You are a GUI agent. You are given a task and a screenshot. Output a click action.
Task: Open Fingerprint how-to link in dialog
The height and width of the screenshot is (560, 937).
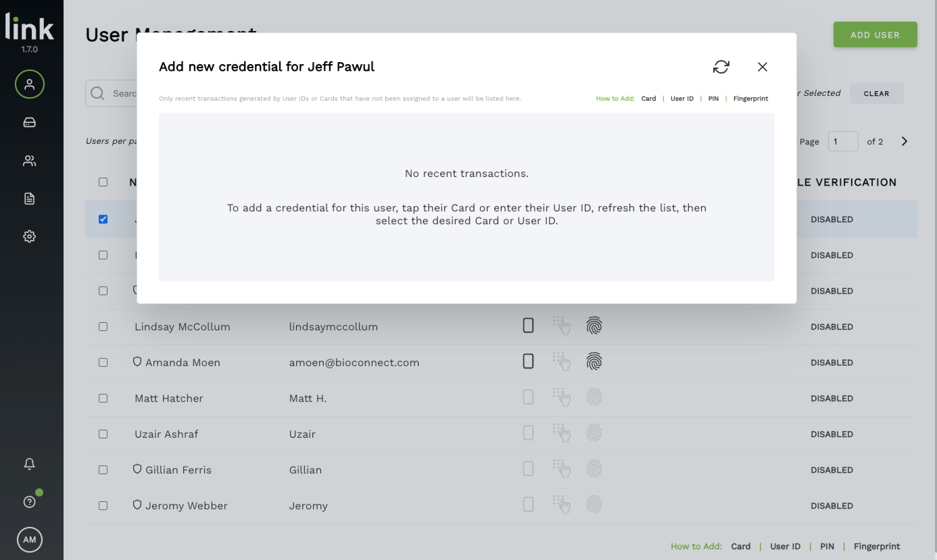(750, 99)
